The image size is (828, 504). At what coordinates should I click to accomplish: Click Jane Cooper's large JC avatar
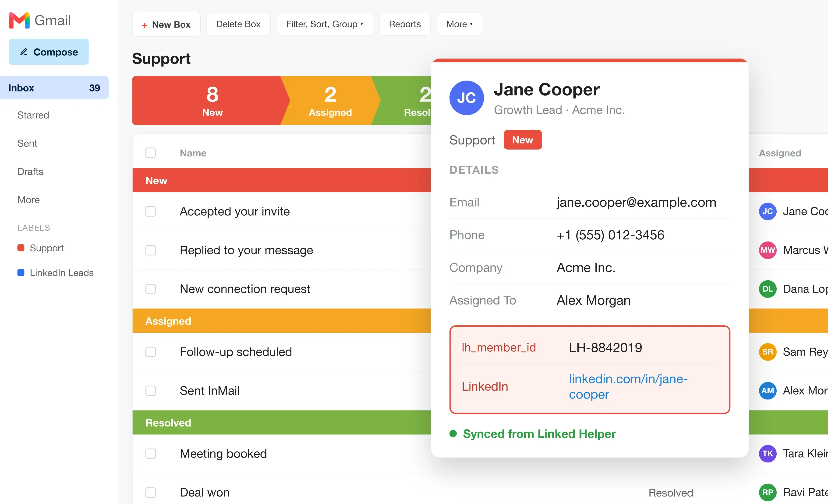(467, 98)
